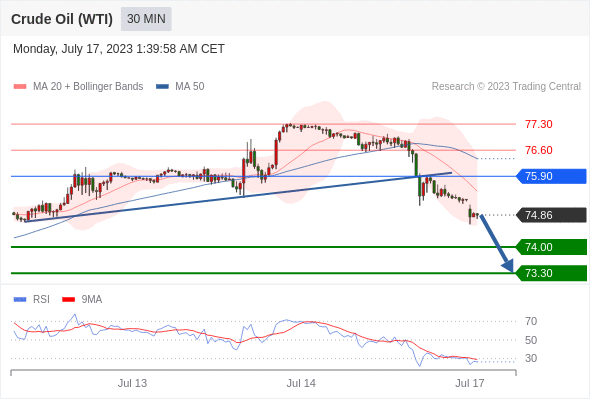This screenshot has height=400, width=590.
Task: Click the Crude Oil (WTI) title
Action: [x=62, y=19]
